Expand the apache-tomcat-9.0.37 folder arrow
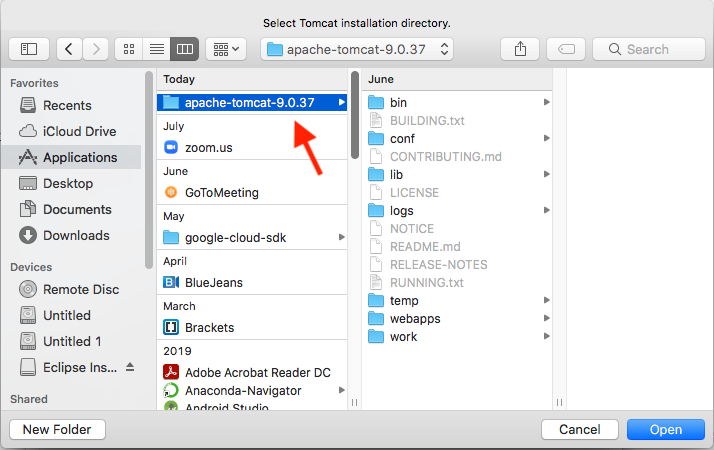The image size is (714, 450). (x=341, y=102)
